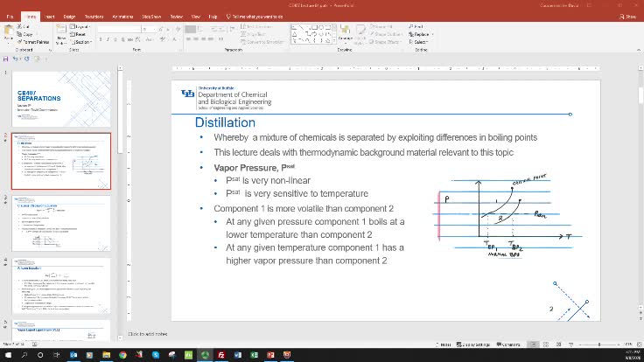Expand the Select dropdown in Editing
The image size is (644, 362).
pos(419,41)
